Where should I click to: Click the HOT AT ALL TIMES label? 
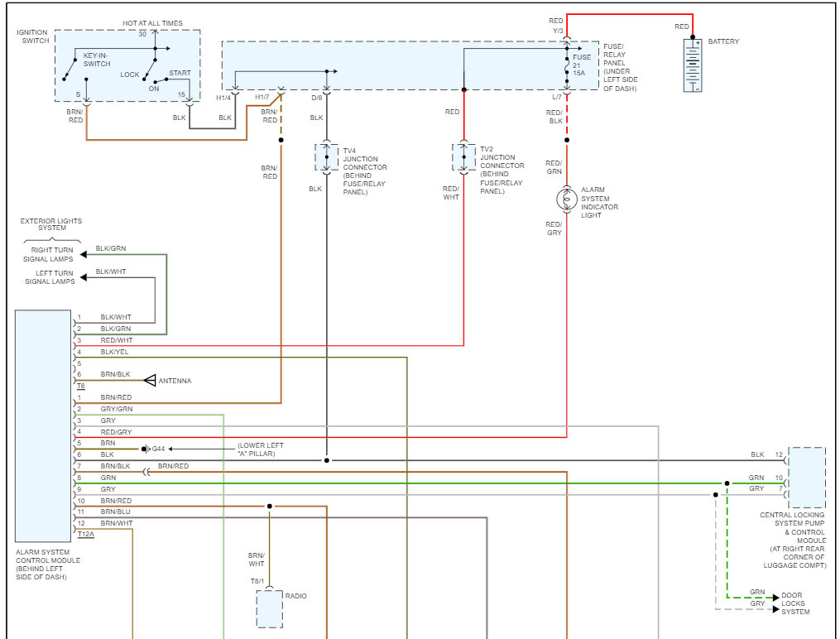(x=152, y=23)
